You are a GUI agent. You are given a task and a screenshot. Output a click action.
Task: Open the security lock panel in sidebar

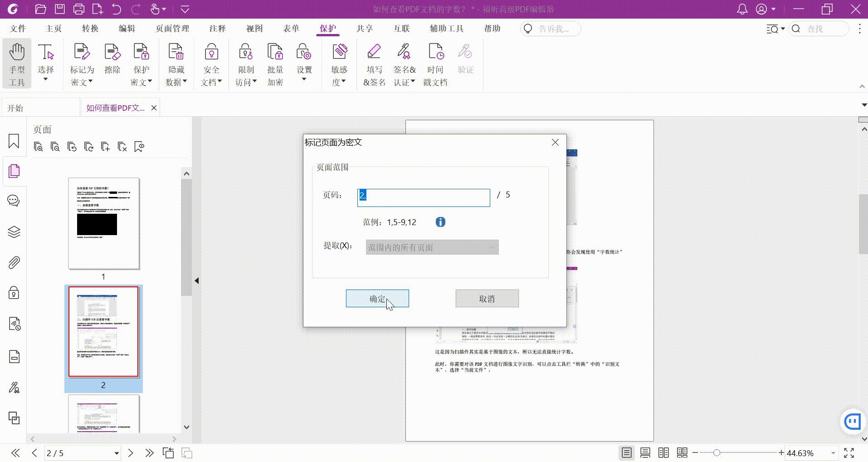coord(14,293)
